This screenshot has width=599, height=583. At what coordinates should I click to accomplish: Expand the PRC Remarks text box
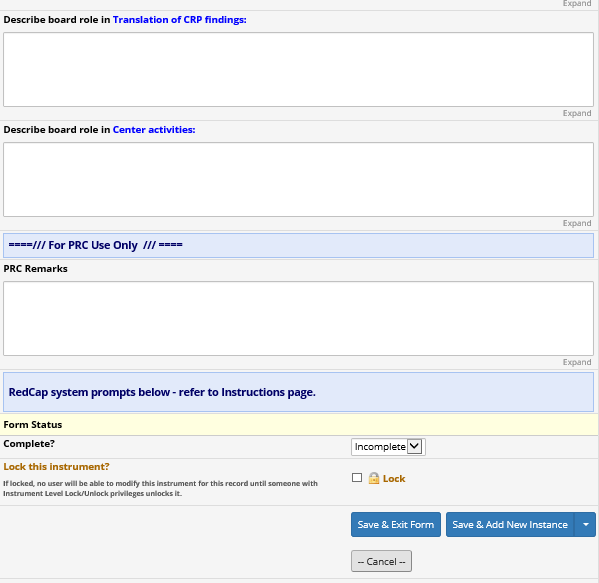pos(576,363)
